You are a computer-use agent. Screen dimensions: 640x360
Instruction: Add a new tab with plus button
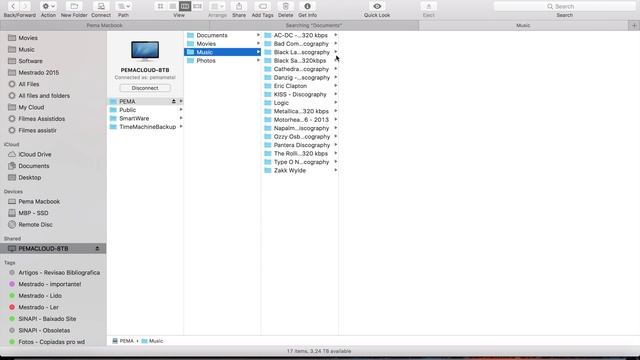coord(634,25)
